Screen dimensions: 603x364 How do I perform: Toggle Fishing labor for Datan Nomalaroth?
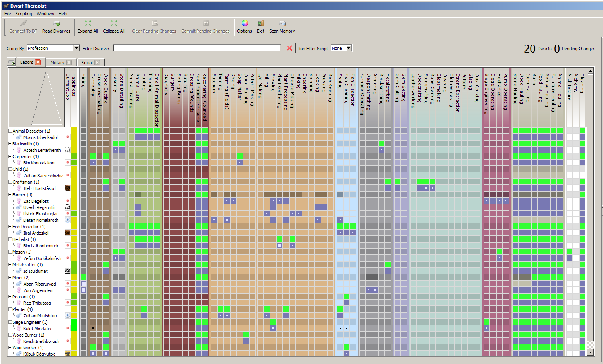click(340, 220)
